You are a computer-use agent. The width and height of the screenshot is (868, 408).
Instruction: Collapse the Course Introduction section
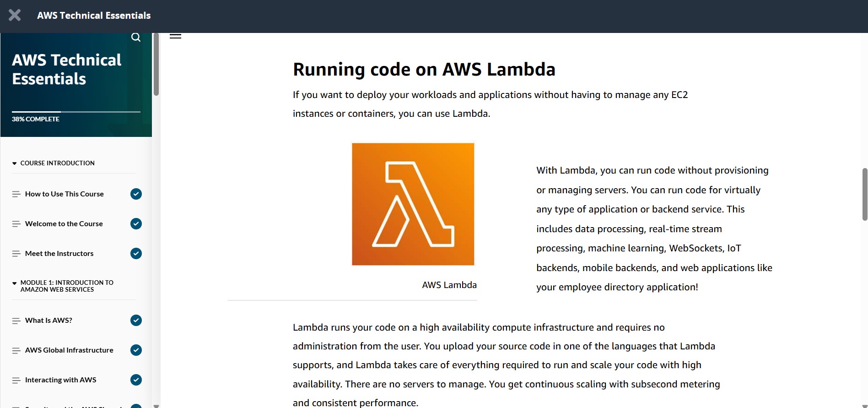15,163
